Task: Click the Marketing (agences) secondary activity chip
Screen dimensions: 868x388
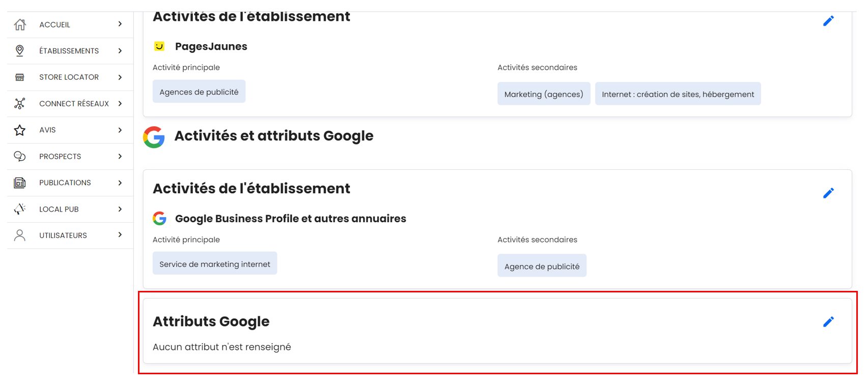Action: pos(544,94)
